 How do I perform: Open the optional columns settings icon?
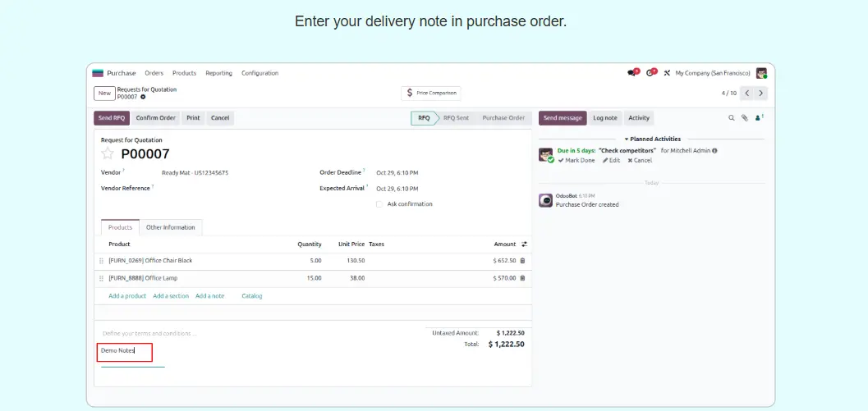[x=524, y=244]
